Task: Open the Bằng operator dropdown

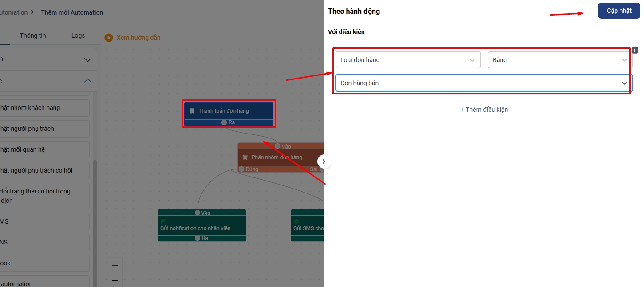Action: 624,60
